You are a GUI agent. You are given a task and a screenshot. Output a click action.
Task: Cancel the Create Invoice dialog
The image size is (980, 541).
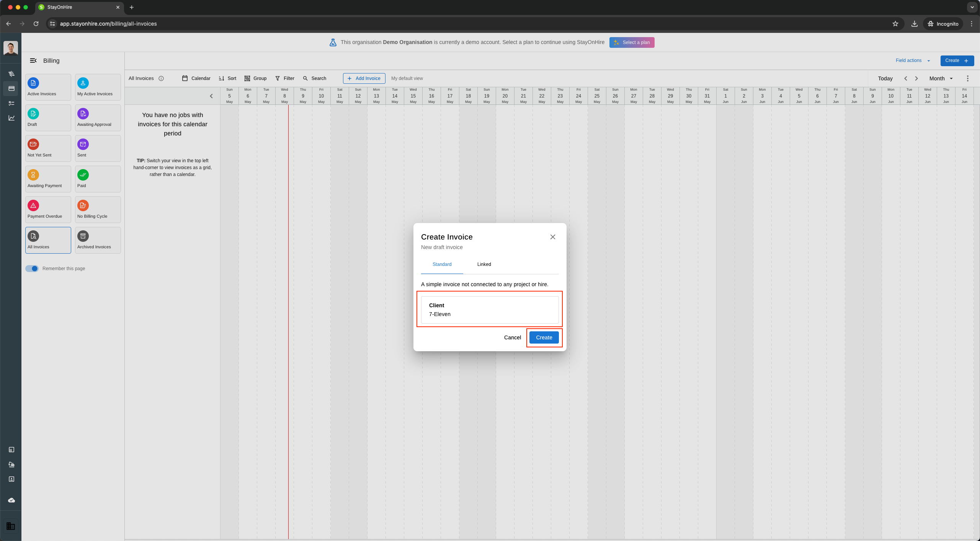512,337
